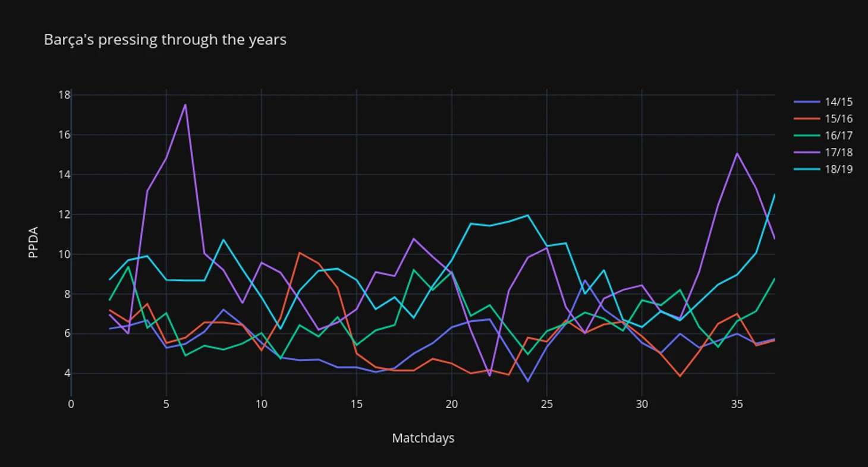This screenshot has height=467, width=868.
Task: Click the x-axis tick value 30
Action: point(642,404)
